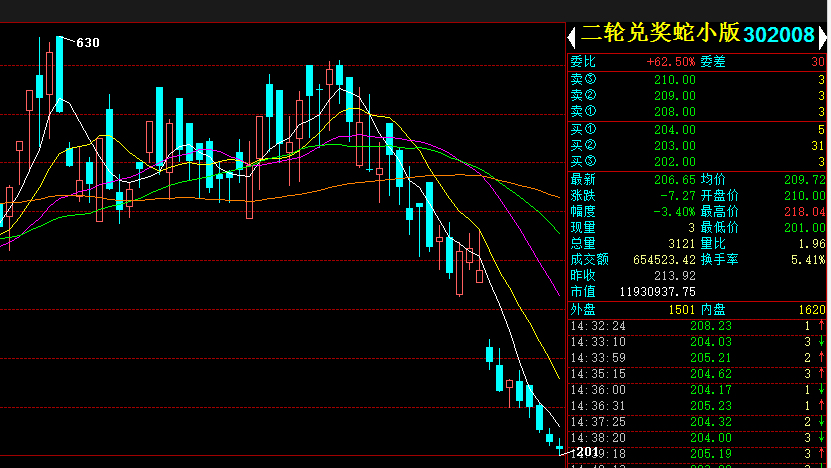Select the 卖③ ask price 210.00
Screen dimensions: 831x468
(674, 80)
